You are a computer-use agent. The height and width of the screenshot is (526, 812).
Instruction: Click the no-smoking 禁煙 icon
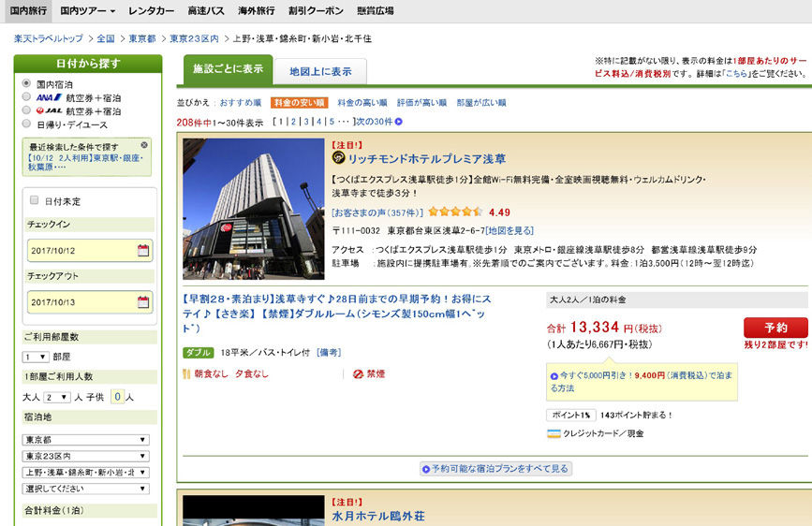(x=358, y=373)
